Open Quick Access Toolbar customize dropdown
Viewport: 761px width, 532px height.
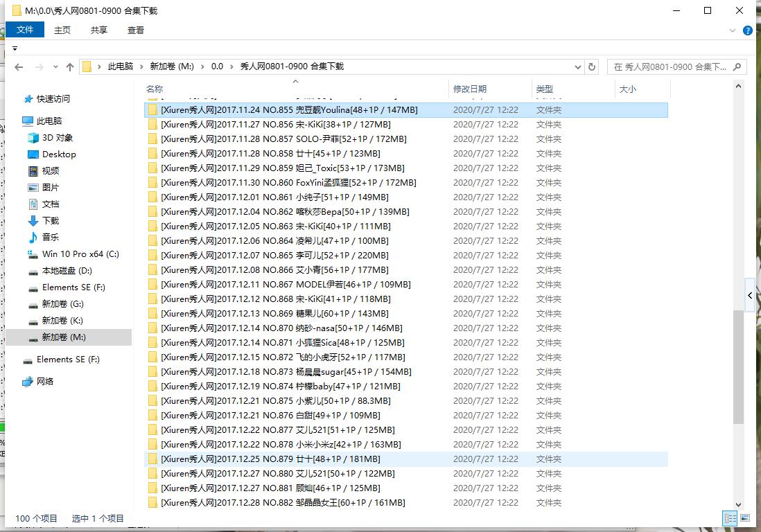(x=15, y=48)
